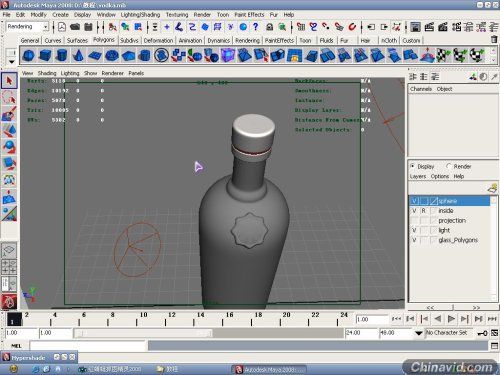
Task: Click the time range slider bar
Action: pyautogui.click(x=143, y=333)
